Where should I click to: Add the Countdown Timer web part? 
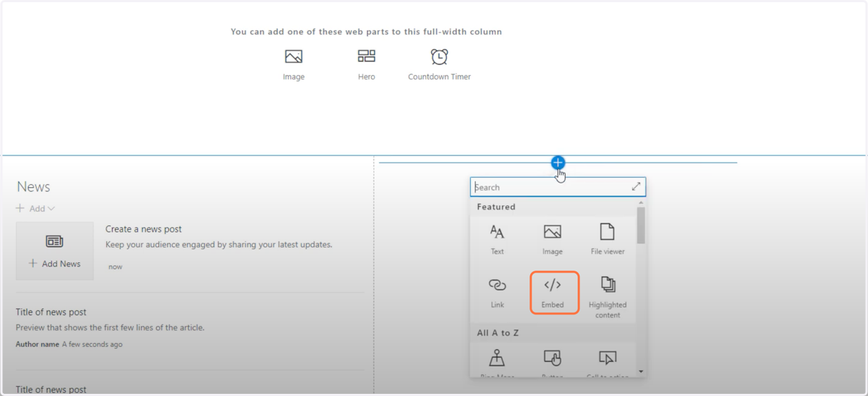439,64
